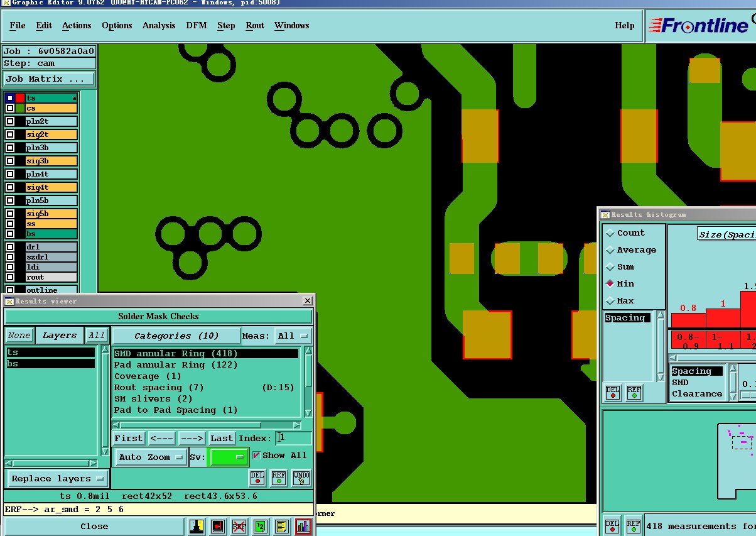Select Clearance in histogram type list

pos(697,394)
